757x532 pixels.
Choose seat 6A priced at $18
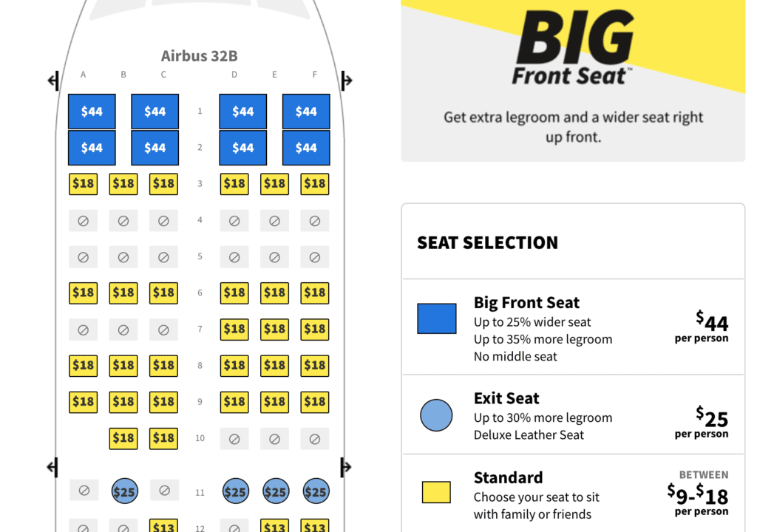[84, 293]
